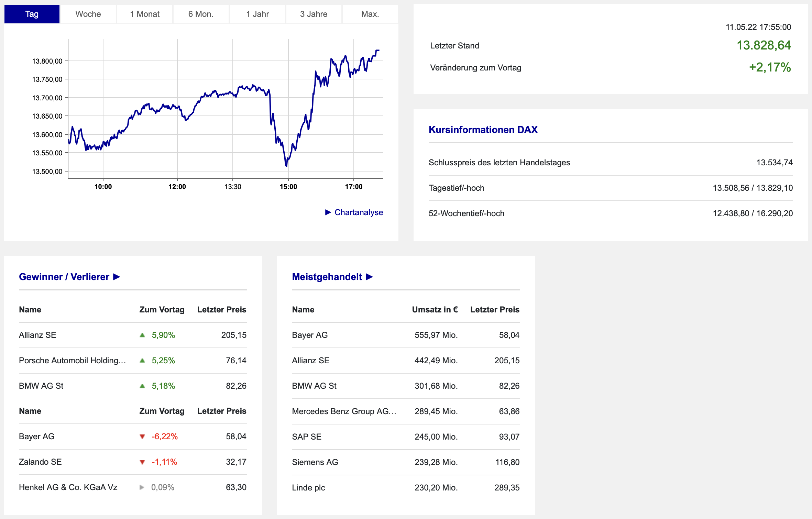Click red down arrow for Zalando SE
Image resolution: width=812 pixels, height=519 pixels.
(x=142, y=462)
